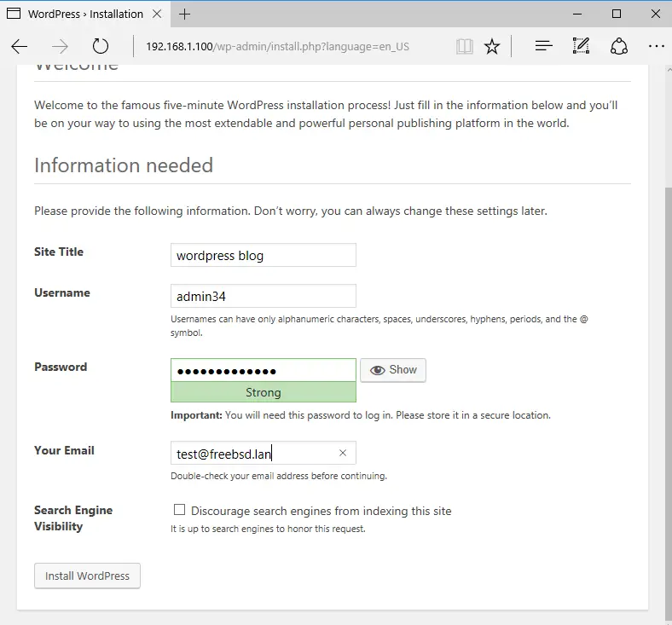Make a web note with pencil icon

[x=581, y=46]
